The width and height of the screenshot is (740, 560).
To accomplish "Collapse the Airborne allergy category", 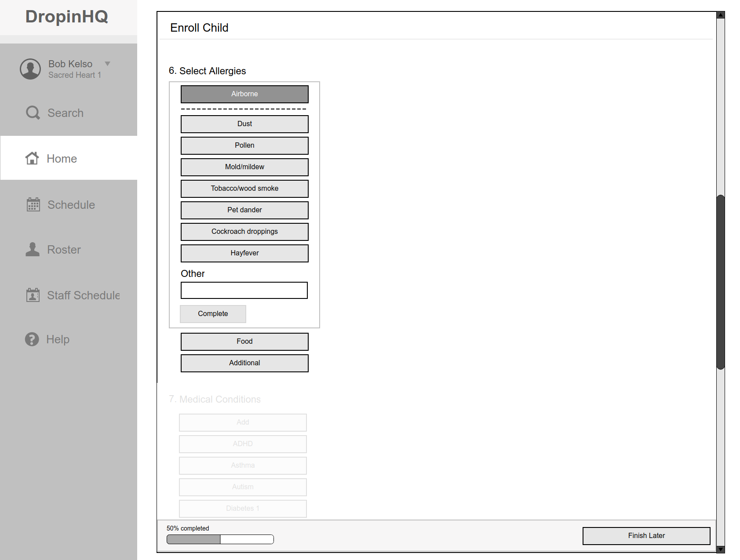I will pos(244,94).
